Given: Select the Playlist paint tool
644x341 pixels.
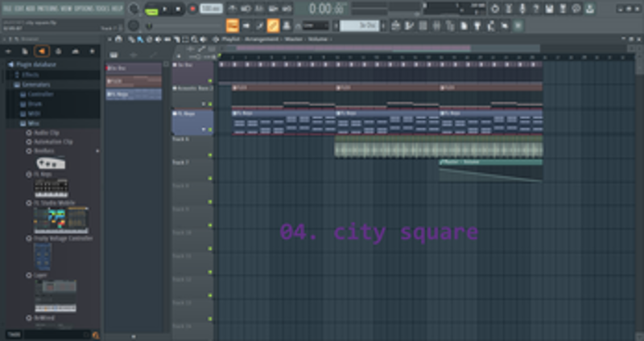Looking at the screenshot, I should (140, 39).
